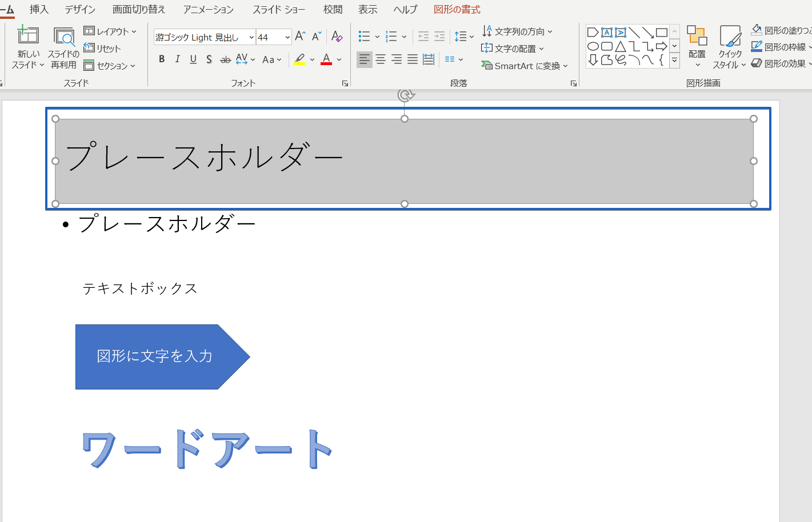Click SmartArt に変換
The width and height of the screenshot is (812, 522).
[x=525, y=66]
